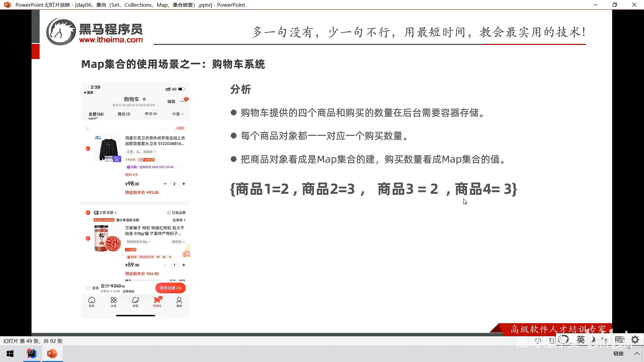Uncheck the goji berry item checkbox

pos(88,238)
